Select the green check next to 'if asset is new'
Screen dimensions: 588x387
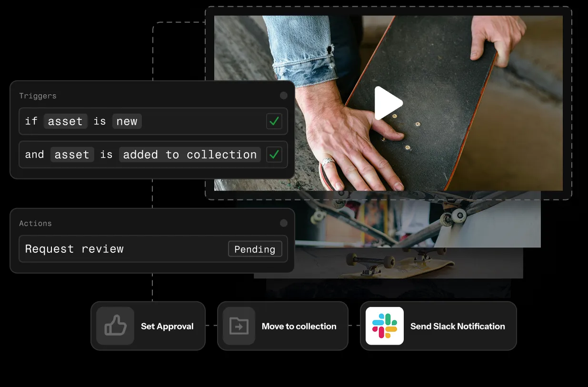274,121
